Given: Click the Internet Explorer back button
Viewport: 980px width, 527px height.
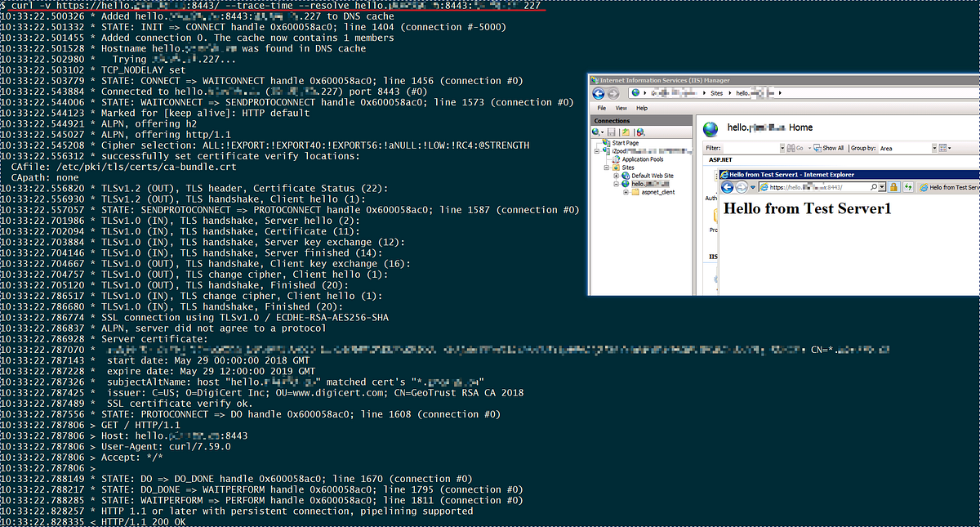Looking at the screenshot, I should (x=727, y=187).
